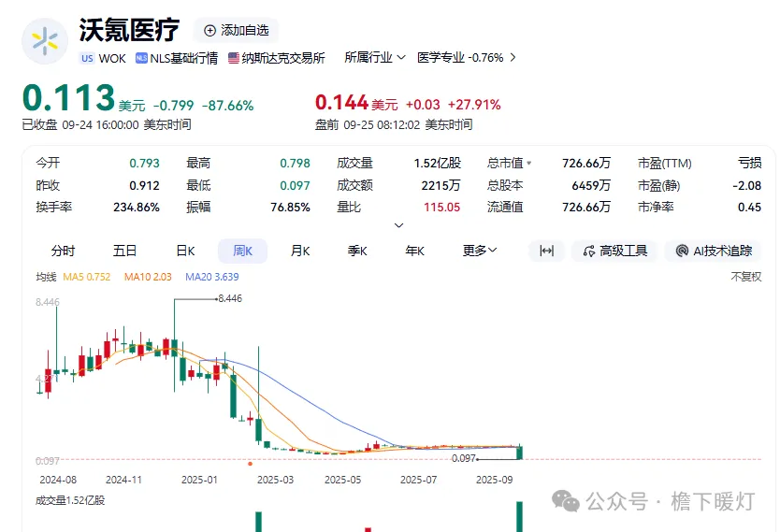Image resolution: width=780 pixels, height=532 pixels.
Task: Click the 换手率 value 234.86%
Action: click(x=137, y=208)
